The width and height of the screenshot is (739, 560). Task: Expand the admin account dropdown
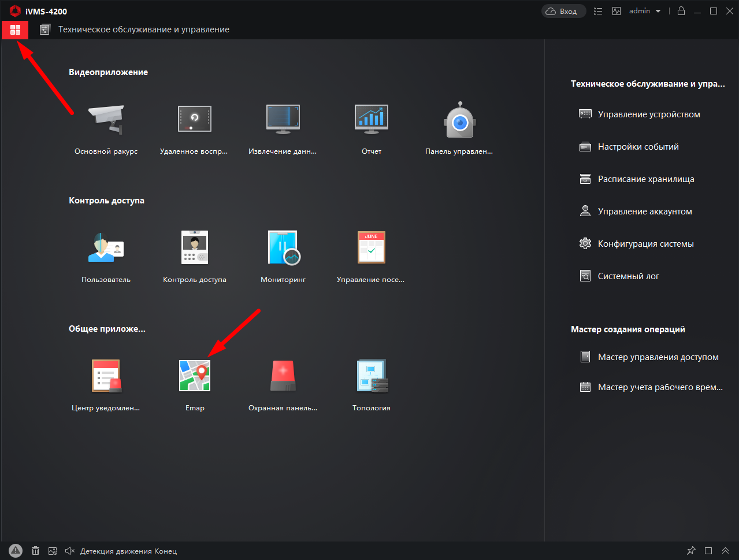tap(645, 11)
